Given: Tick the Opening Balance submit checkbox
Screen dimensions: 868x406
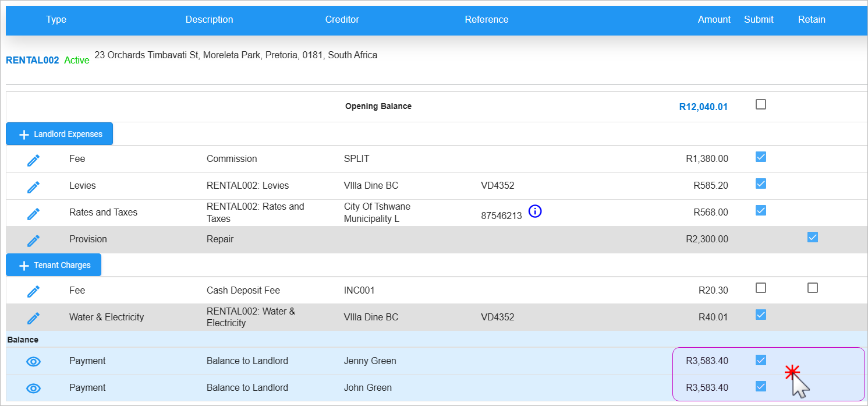Looking at the screenshot, I should click(x=760, y=104).
